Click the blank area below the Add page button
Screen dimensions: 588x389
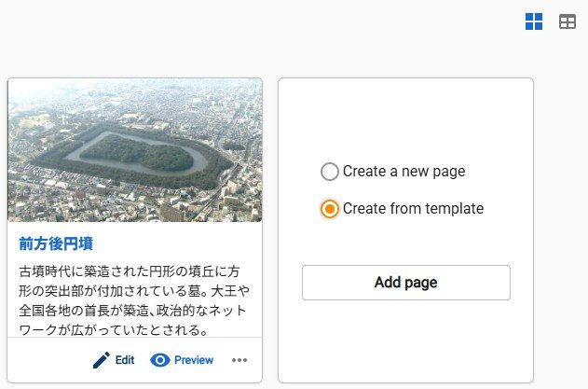point(405,340)
